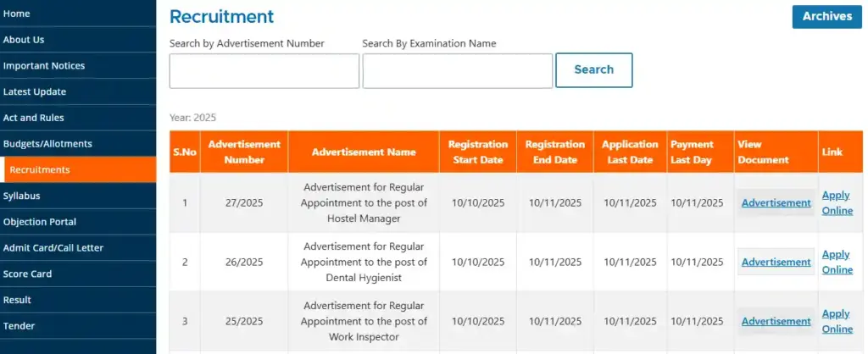Image resolution: width=868 pixels, height=354 pixels.
Task: Go to About Us in sidebar
Action: click(24, 40)
